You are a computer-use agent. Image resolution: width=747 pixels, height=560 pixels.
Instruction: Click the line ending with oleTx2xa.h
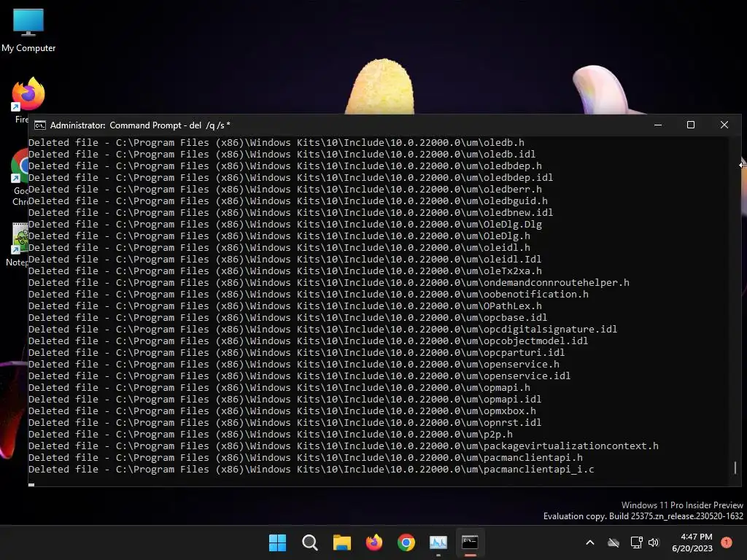point(285,271)
